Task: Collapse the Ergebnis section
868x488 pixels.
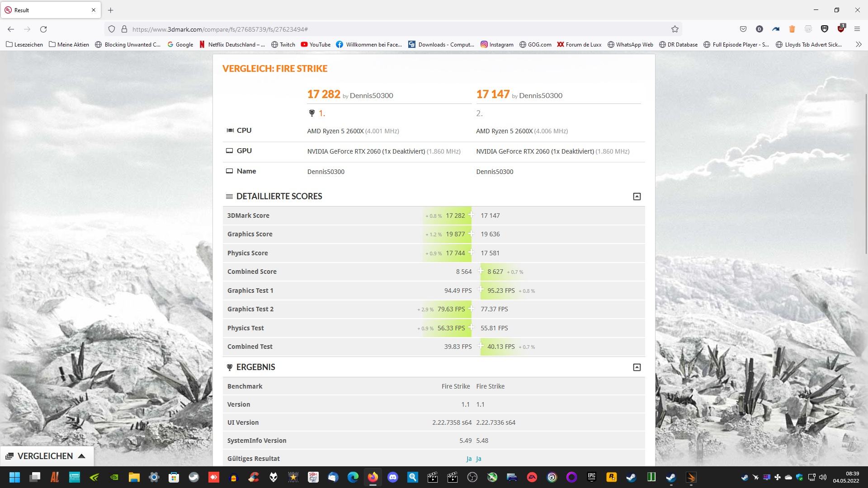Action: pos(637,367)
